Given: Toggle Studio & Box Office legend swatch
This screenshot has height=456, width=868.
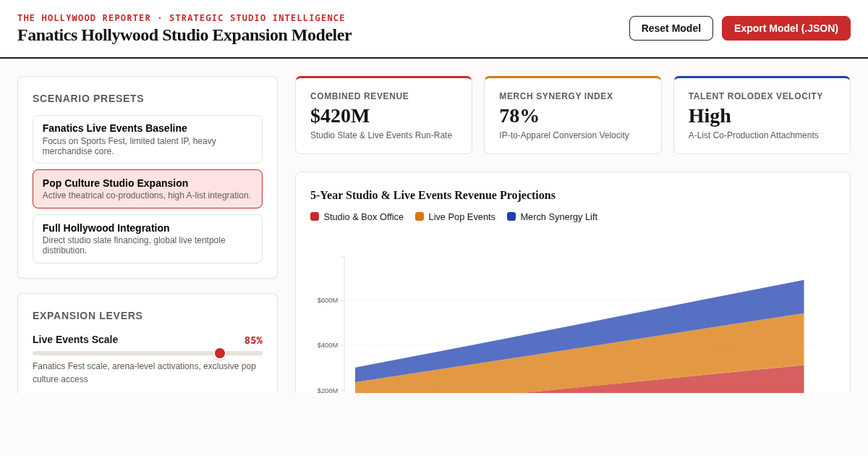Looking at the screenshot, I should coord(315,216).
